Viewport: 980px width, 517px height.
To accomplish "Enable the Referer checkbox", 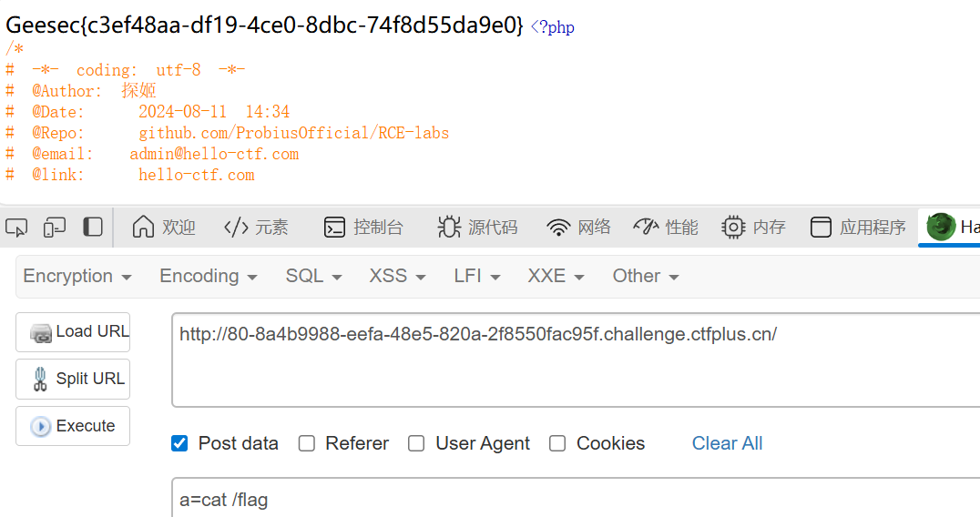I will (307, 443).
